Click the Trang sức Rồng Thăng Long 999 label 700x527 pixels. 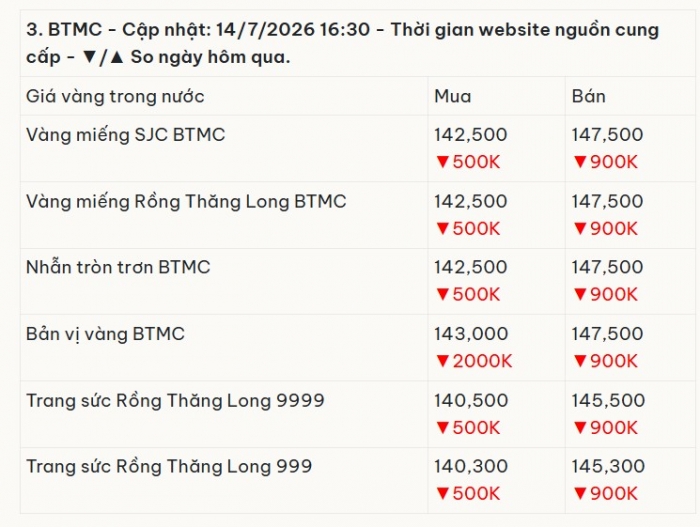(x=169, y=467)
